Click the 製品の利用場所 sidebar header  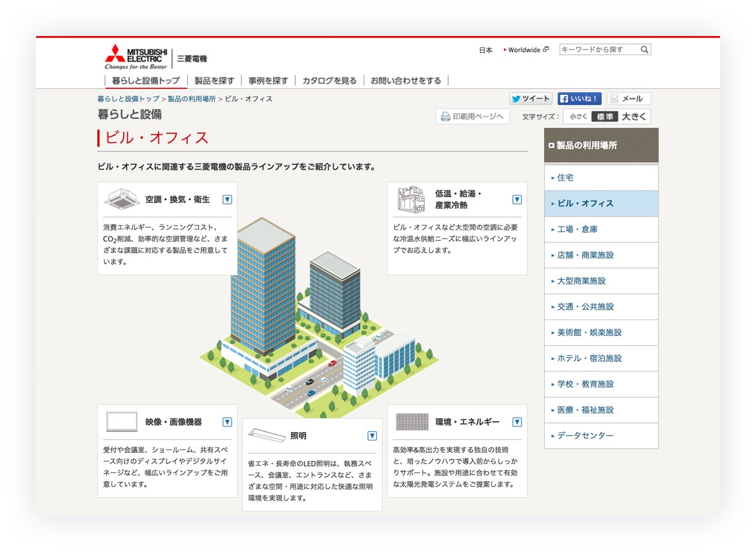(601, 145)
